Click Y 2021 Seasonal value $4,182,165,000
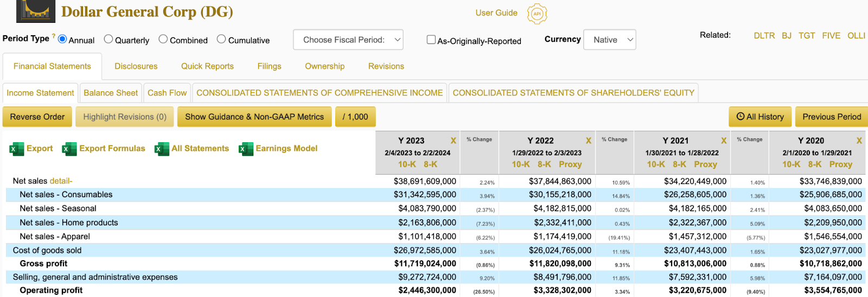 [x=698, y=208]
